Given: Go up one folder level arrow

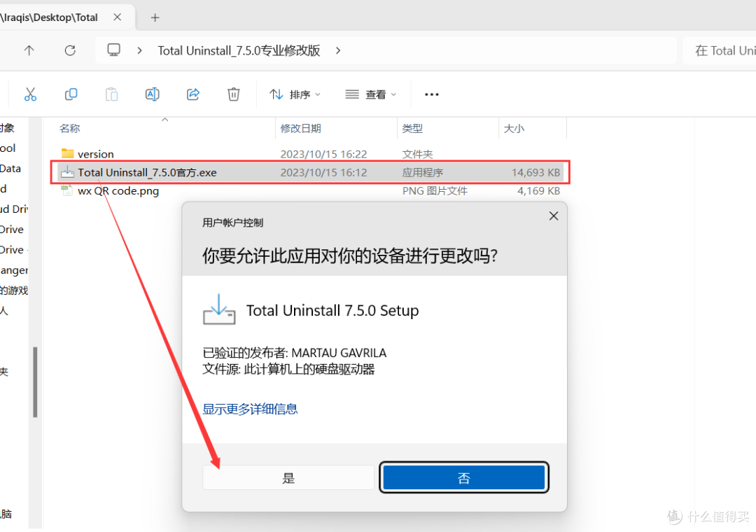Looking at the screenshot, I should [x=29, y=50].
